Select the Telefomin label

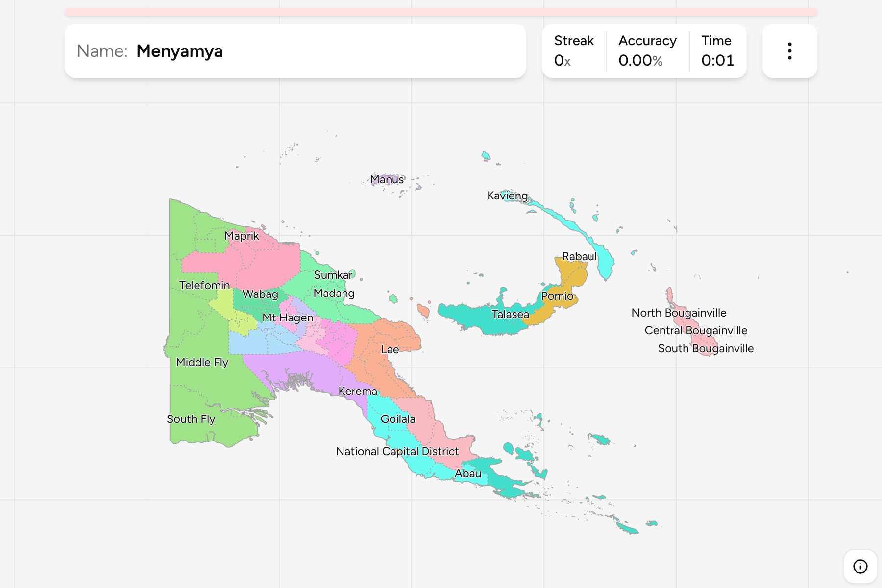pos(204,285)
